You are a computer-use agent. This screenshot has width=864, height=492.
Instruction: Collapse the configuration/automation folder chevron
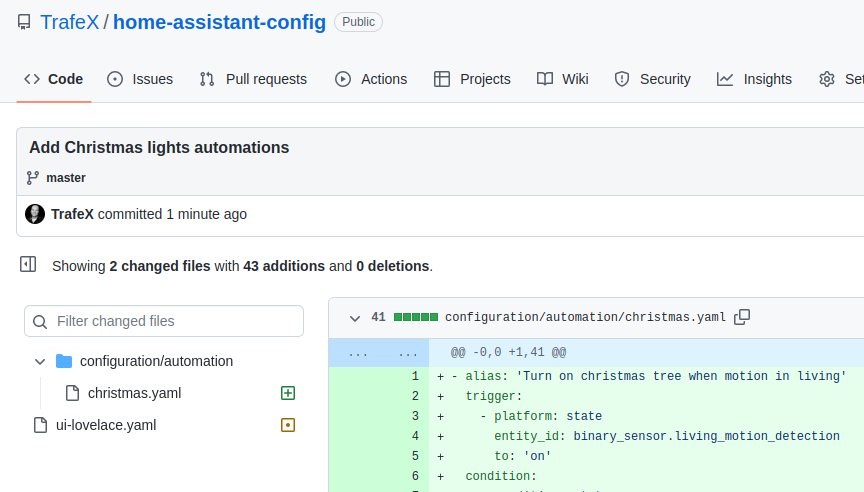click(40, 362)
